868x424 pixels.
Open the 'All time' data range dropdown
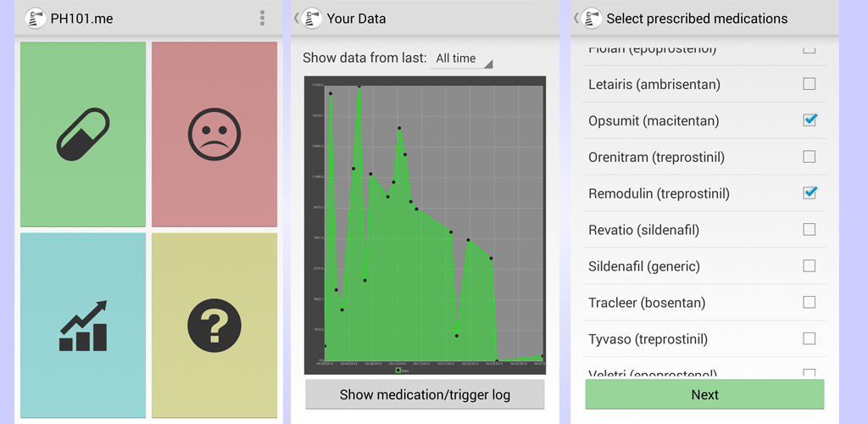tap(461, 59)
